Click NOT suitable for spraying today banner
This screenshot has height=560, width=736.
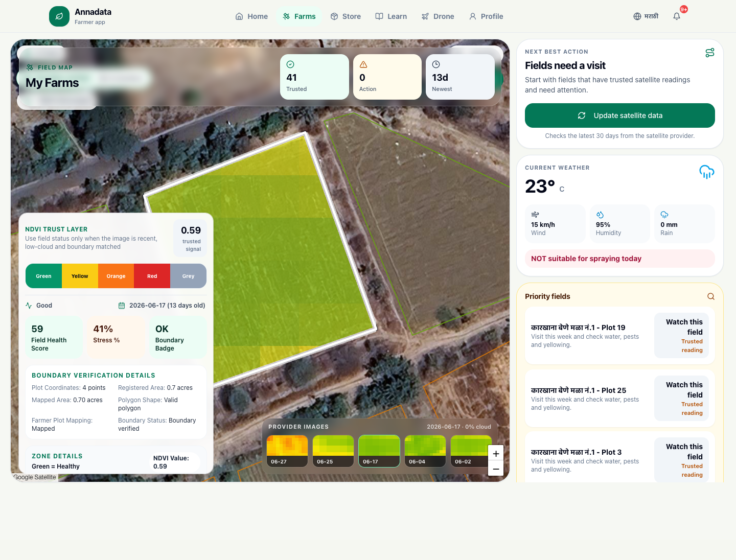point(620,259)
